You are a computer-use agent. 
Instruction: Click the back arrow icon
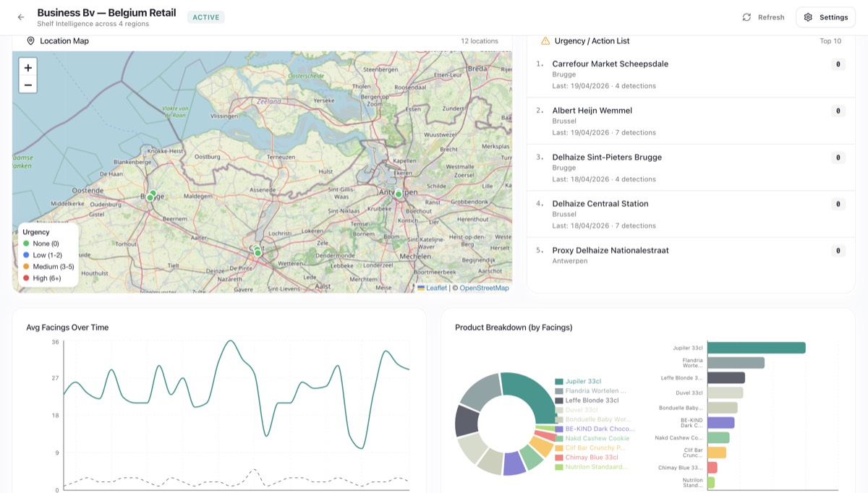tap(20, 17)
